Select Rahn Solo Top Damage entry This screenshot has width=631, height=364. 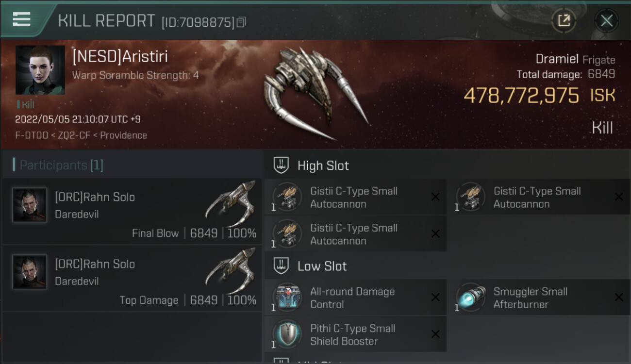[132, 278]
